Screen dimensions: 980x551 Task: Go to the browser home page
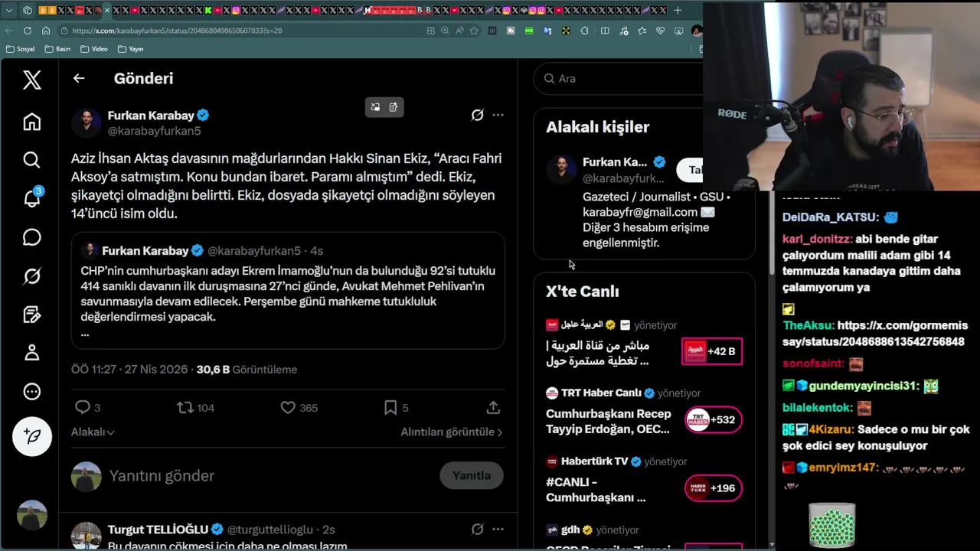pos(46,31)
